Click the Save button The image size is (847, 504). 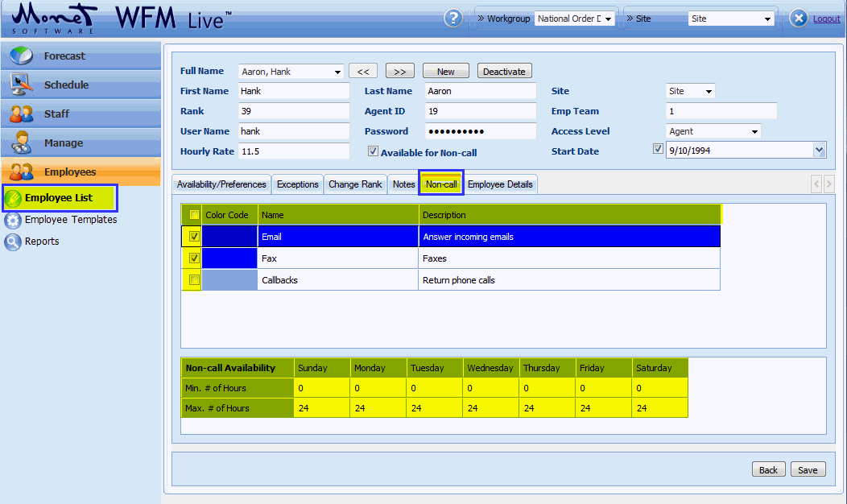point(808,470)
